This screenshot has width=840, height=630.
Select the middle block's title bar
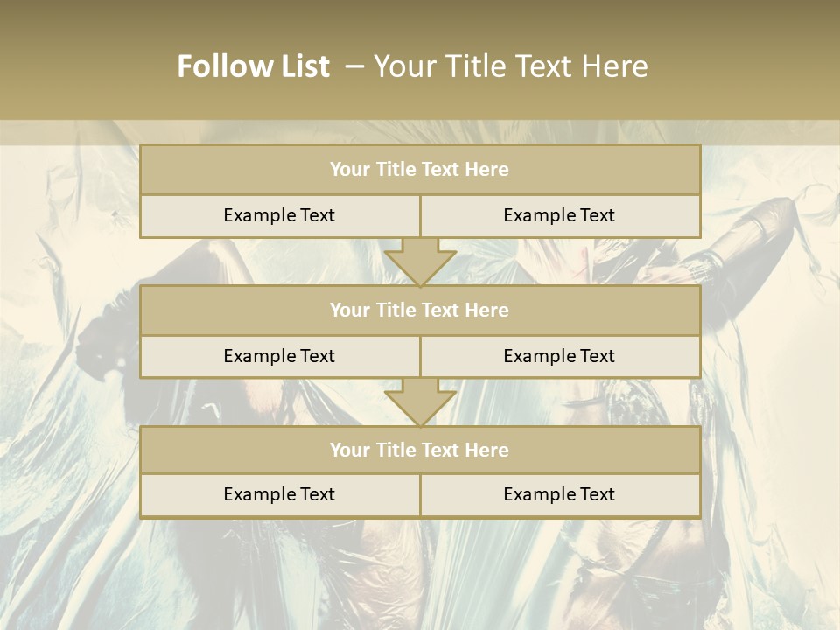pyautogui.click(x=420, y=311)
